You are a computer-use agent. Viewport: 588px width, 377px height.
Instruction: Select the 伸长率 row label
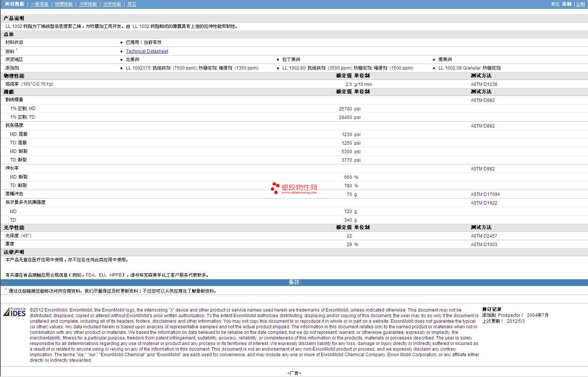click(12, 168)
